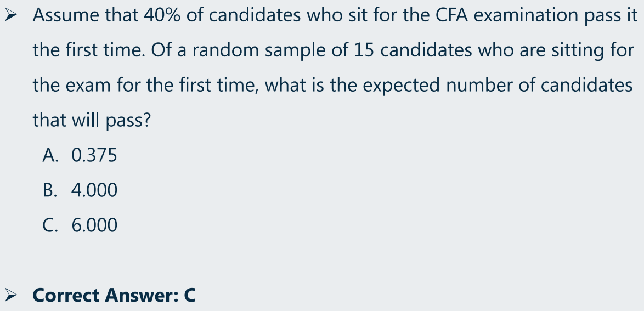
Task: Select answer option C. 6.000
Action: click(80, 225)
